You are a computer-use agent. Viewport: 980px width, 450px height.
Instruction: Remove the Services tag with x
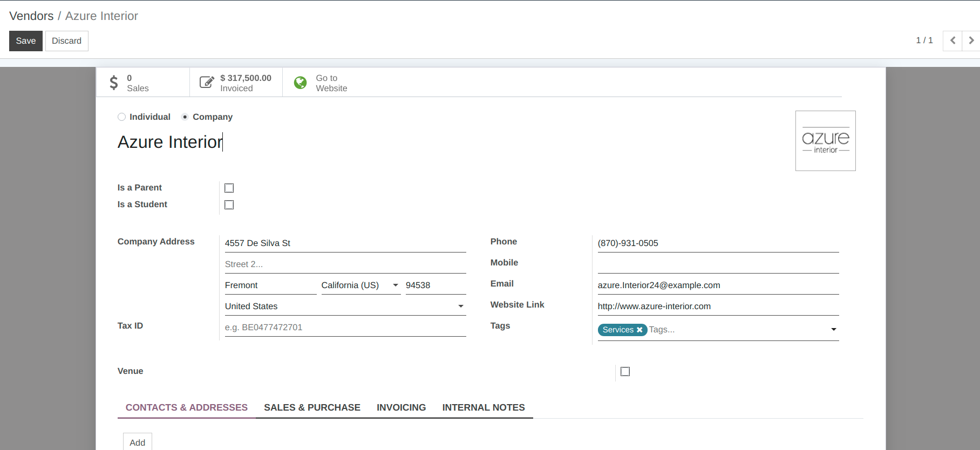(639, 330)
